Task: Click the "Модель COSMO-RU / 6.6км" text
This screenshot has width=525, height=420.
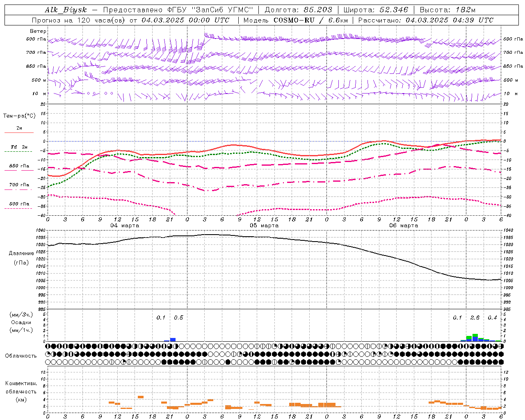Action: (295, 20)
